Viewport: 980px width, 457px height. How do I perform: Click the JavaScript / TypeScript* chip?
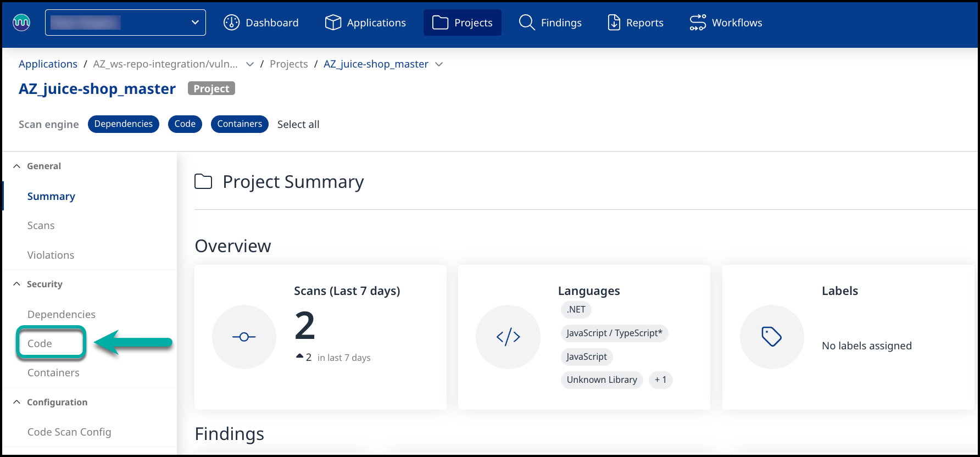pos(614,333)
